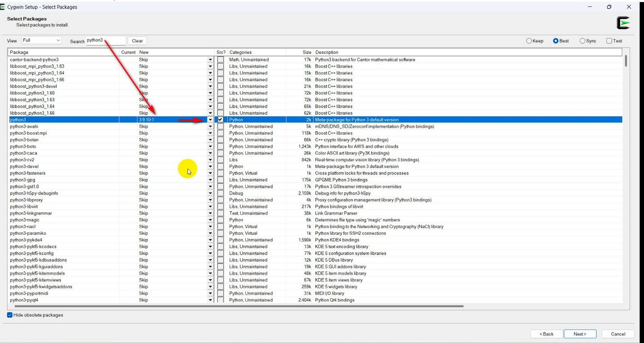Click the Src? column header
The height and width of the screenshot is (343, 644).
tap(221, 52)
